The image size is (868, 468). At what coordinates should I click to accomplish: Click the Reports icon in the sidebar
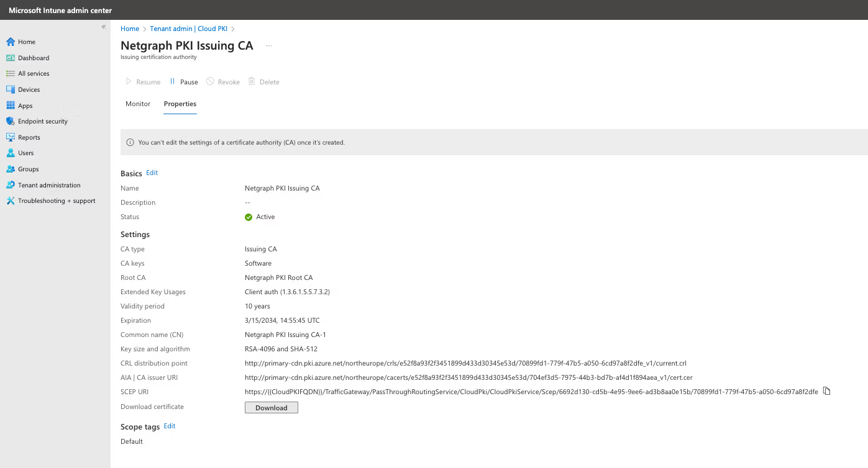(x=10, y=137)
